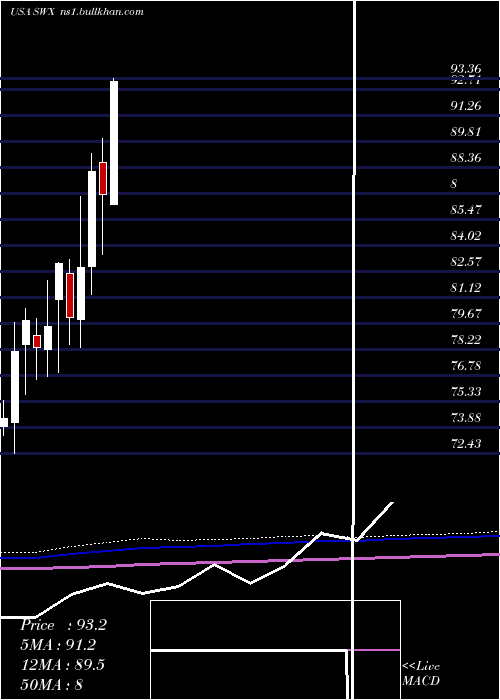Select the 89.81 price axis label

466,132
